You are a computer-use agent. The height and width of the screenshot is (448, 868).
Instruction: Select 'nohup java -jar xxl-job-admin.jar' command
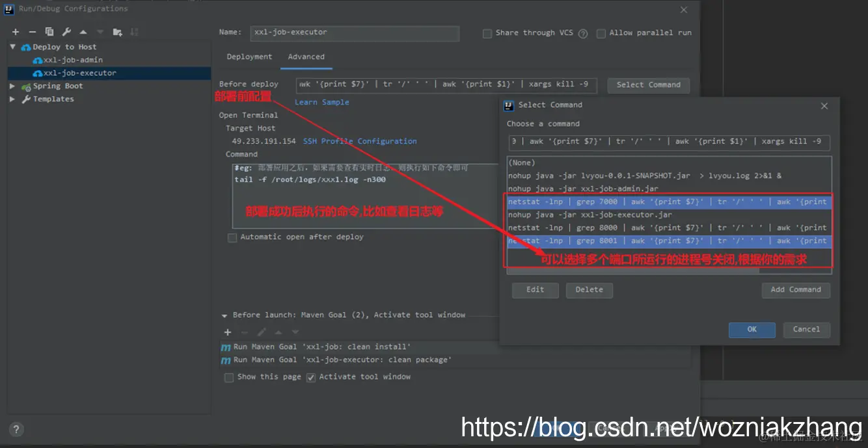pos(670,189)
